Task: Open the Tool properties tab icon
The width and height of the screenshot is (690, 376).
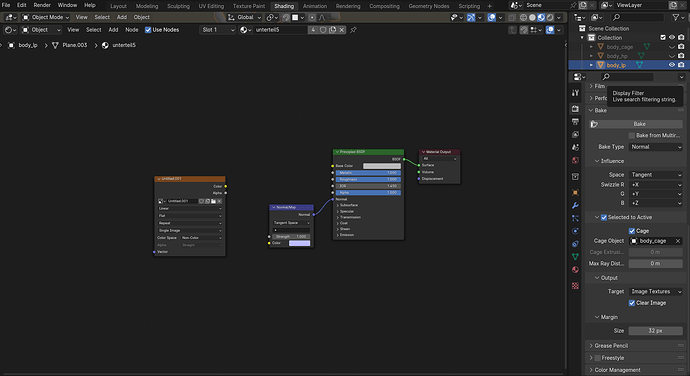Action: [x=575, y=93]
